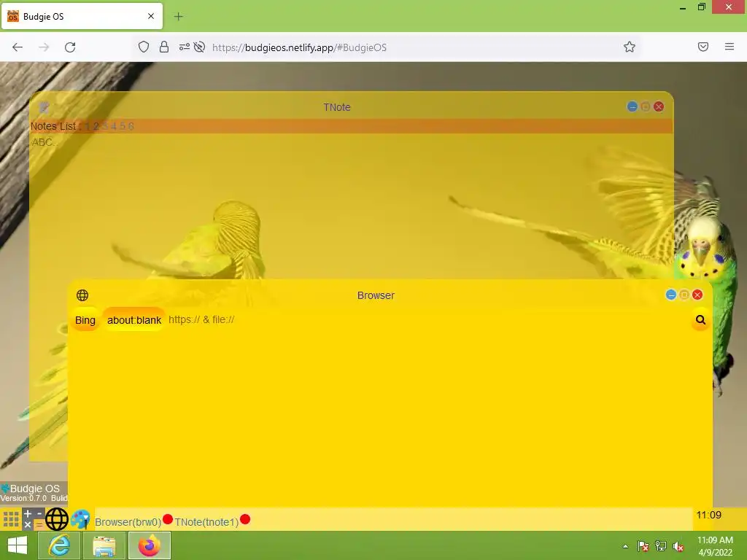Show hidden system tray icons
Screen dimensions: 747x560
[x=625, y=546]
